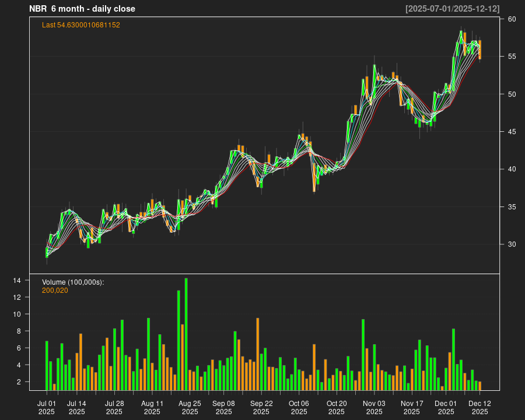525x420 pixels.
Task: Click the date range label in the top right
Action: pyautogui.click(x=452, y=9)
